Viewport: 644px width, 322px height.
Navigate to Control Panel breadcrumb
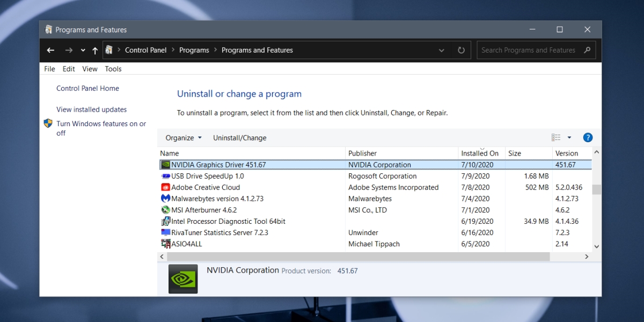146,50
